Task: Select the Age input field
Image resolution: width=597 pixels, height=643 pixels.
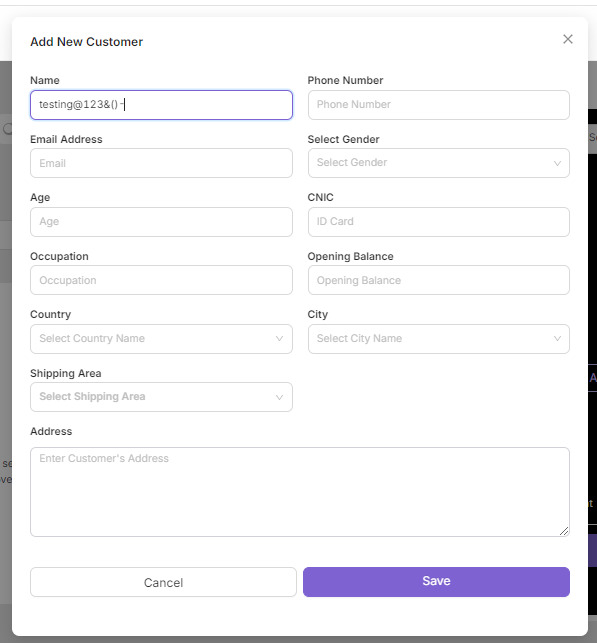Action: [x=161, y=222]
